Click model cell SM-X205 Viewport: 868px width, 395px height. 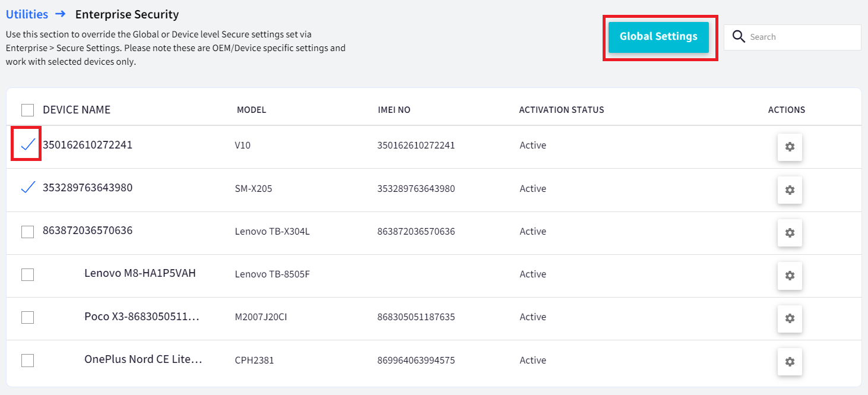(254, 189)
